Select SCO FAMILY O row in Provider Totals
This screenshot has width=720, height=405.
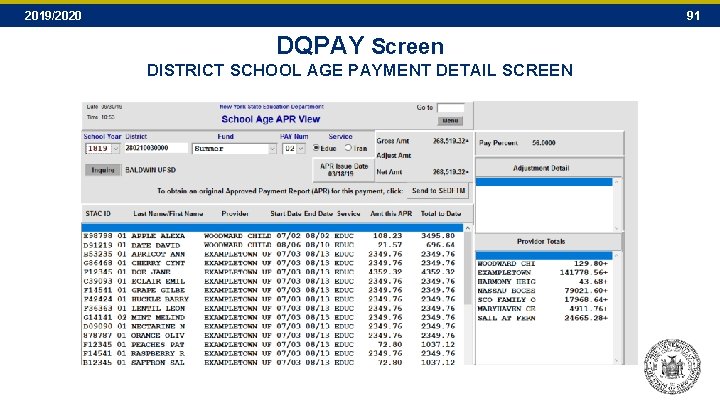543,299
